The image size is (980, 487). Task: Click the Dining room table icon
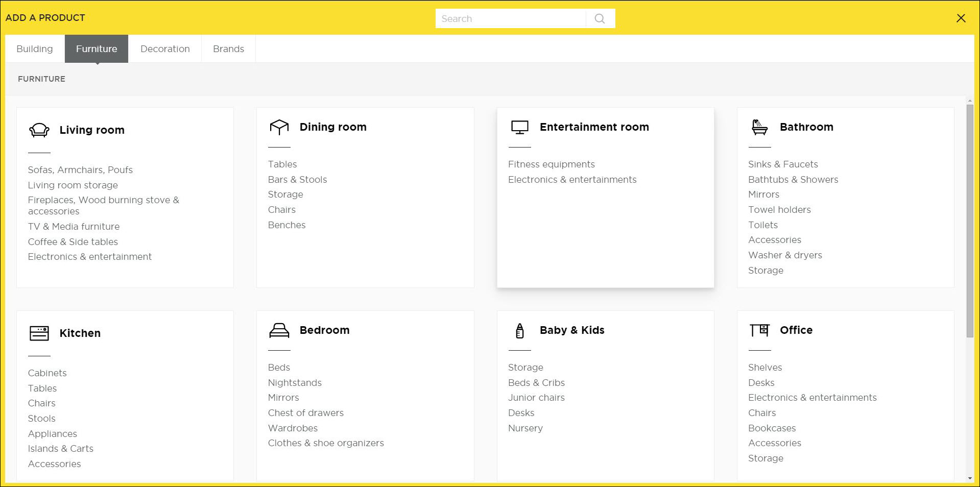tap(279, 127)
